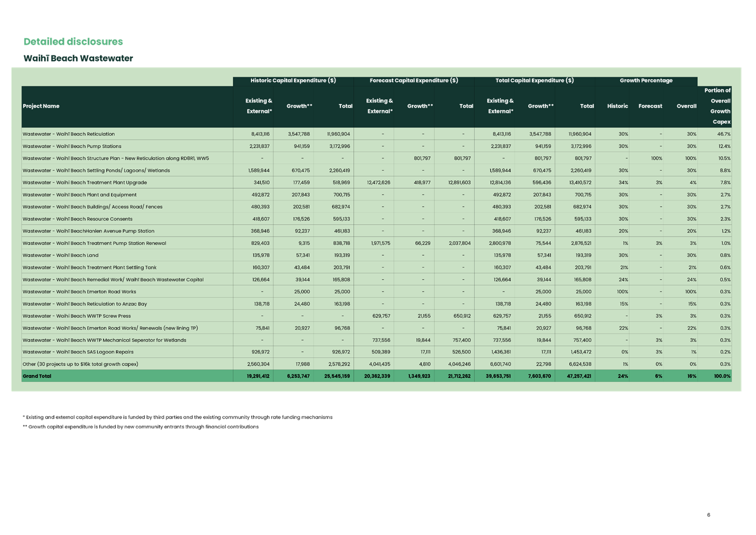Image resolution: width=756 pixels, height=535 pixels.
Task: Click the 'Detailed disclosures' heading
Action: (73, 41)
